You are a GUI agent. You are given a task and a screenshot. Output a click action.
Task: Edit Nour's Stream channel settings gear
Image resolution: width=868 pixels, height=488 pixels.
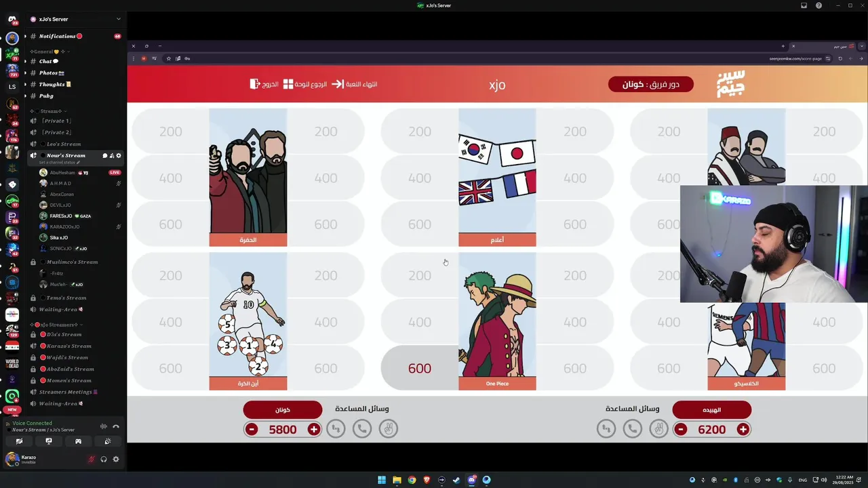click(x=119, y=156)
